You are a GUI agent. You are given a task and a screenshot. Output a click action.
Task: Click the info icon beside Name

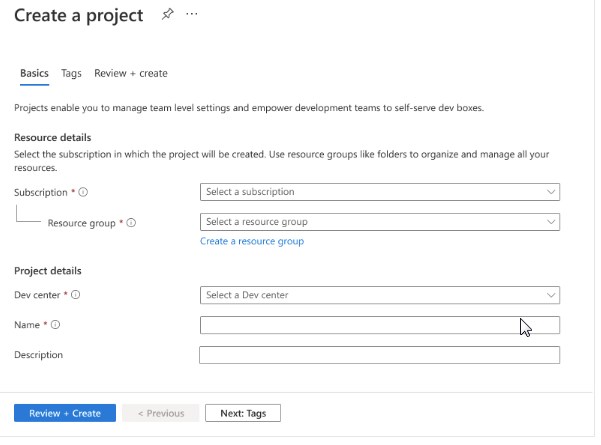click(x=56, y=325)
